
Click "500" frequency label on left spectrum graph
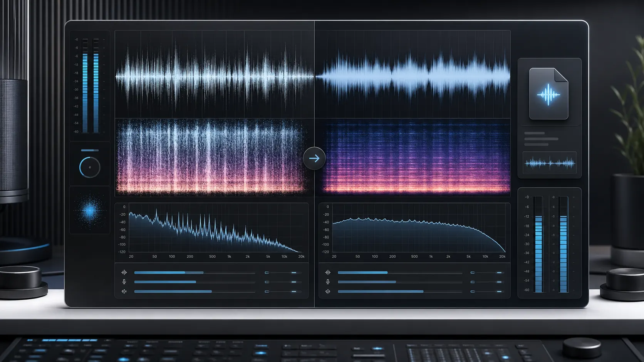point(212,257)
